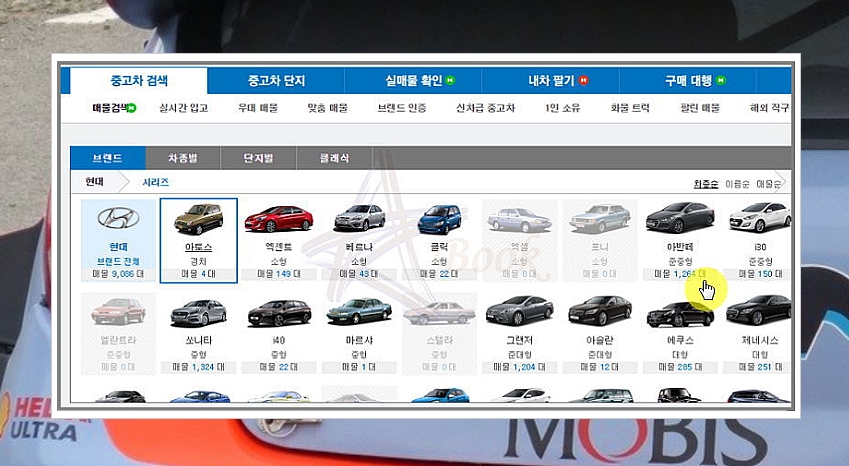Pick the blue 클릭 car image
The height and width of the screenshot is (466, 849).
[x=439, y=219]
